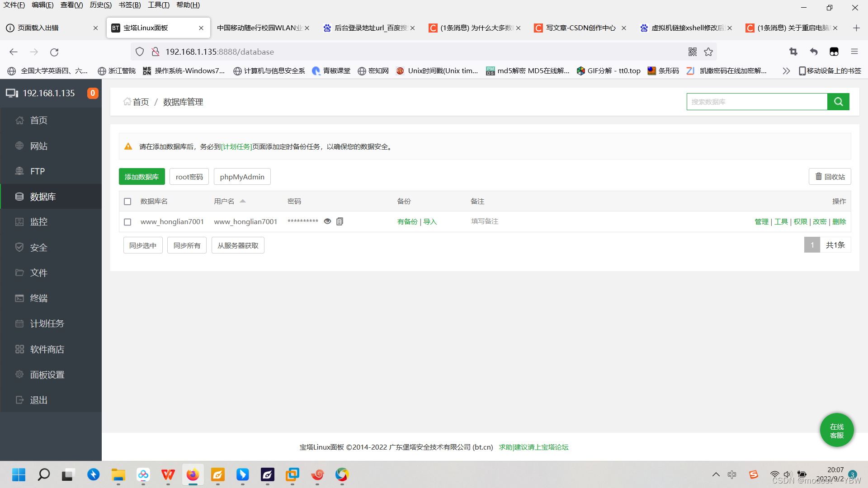
Task: Reveal password with the eye icon
Action: pos(327,221)
